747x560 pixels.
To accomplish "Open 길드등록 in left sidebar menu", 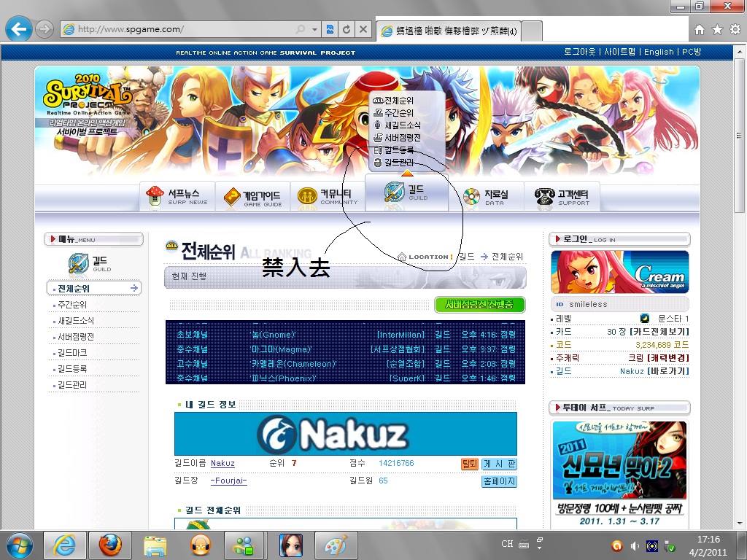I will [x=72, y=369].
